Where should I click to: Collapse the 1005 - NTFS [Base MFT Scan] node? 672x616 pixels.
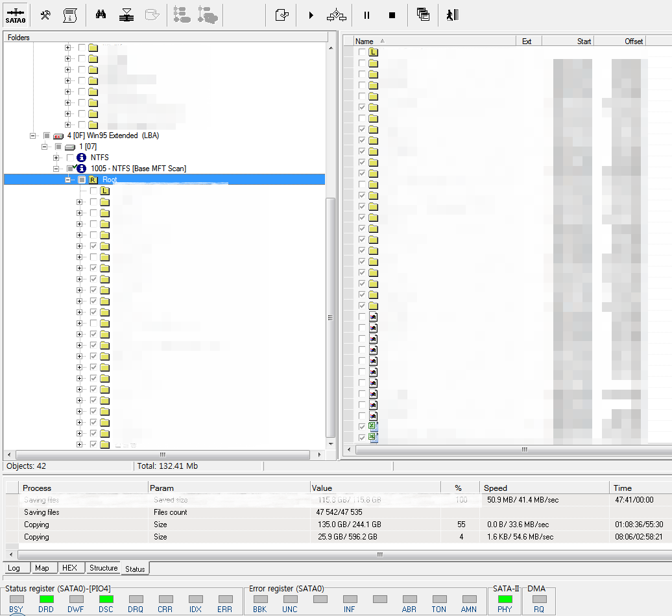coord(56,169)
